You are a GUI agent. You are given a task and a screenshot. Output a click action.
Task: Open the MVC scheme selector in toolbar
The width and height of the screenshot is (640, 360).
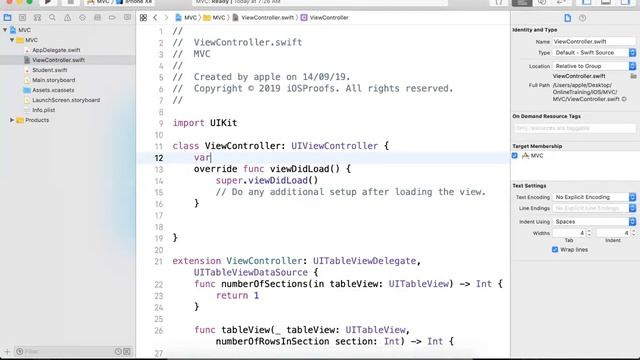[x=98, y=2]
